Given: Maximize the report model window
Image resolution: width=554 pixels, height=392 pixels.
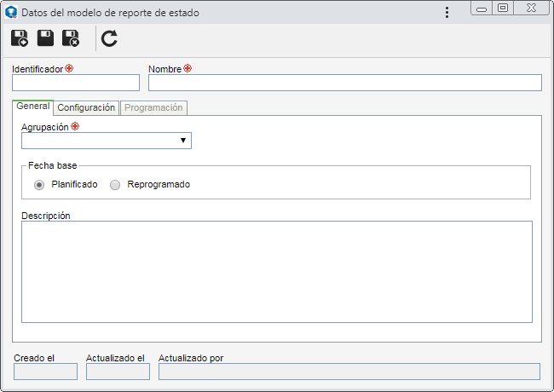Looking at the screenshot, I should point(503,8).
